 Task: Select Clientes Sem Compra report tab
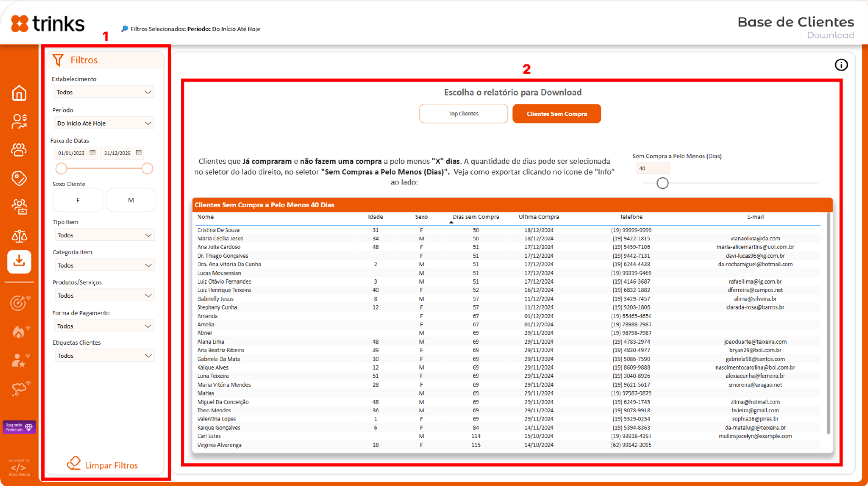pyautogui.click(x=556, y=114)
